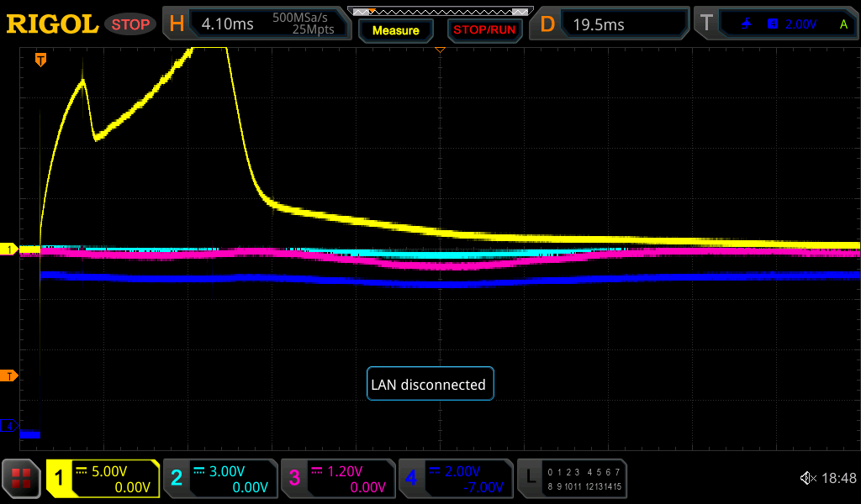Click the waveform memory position bar
This screenshot has width=861, height=504.
coord(440,11)
